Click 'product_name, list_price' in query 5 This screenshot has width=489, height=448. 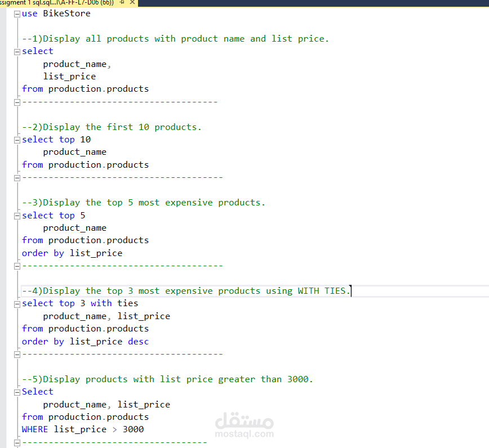pyautogui.click(x=106, y=405)
